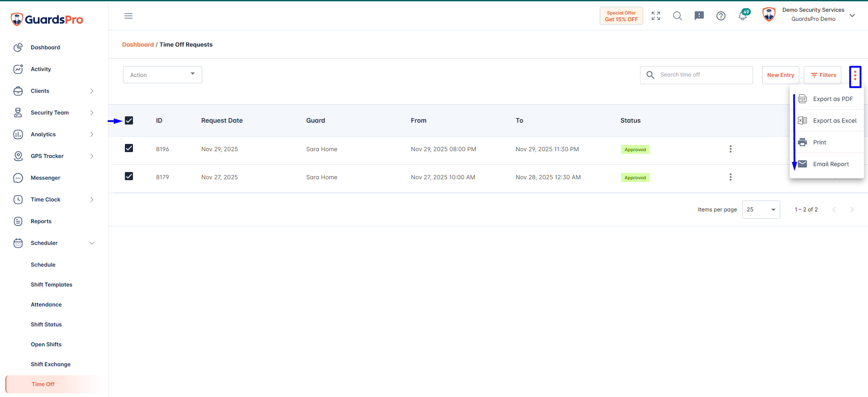
Task: Select Email Report option
Action: click(x=826, y=164)
